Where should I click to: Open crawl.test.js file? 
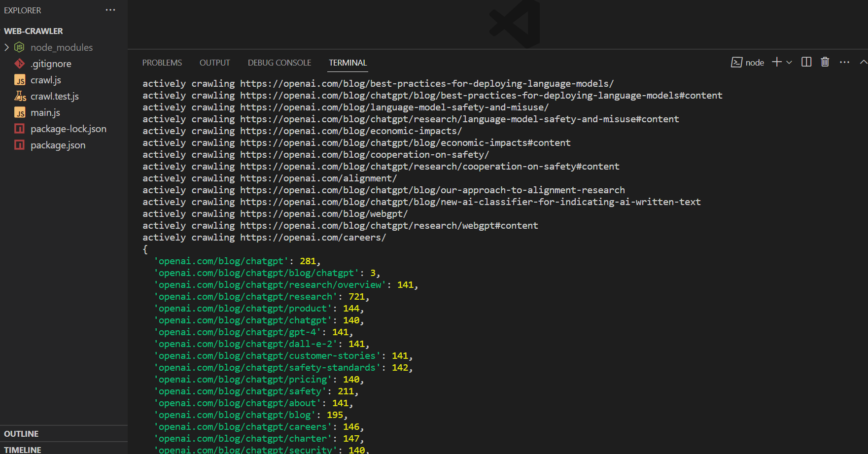(x=55, y=96)
